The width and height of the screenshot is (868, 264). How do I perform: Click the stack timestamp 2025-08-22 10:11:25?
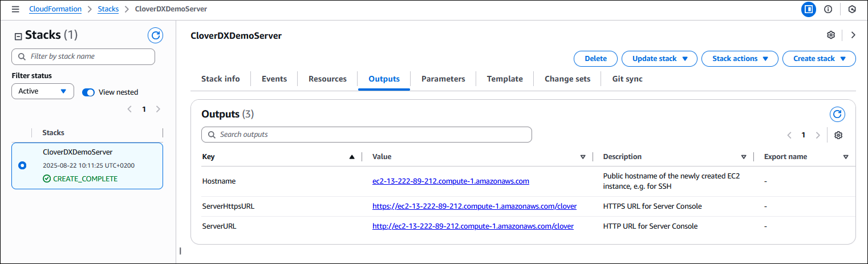pos(88,166)
